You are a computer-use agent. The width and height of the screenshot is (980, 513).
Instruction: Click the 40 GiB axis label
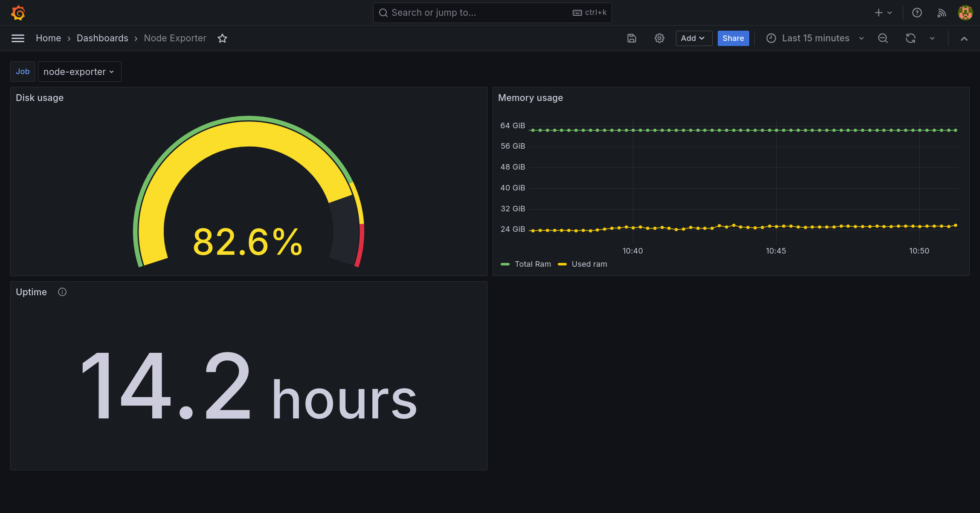(x=513, y=188)
